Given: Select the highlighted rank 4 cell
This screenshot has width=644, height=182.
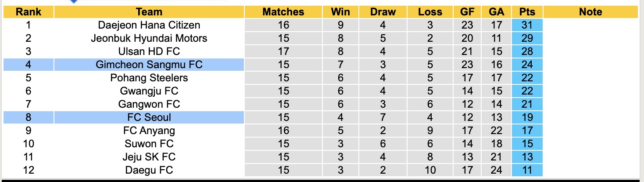Looking at the screenshot, I should 29,65.
